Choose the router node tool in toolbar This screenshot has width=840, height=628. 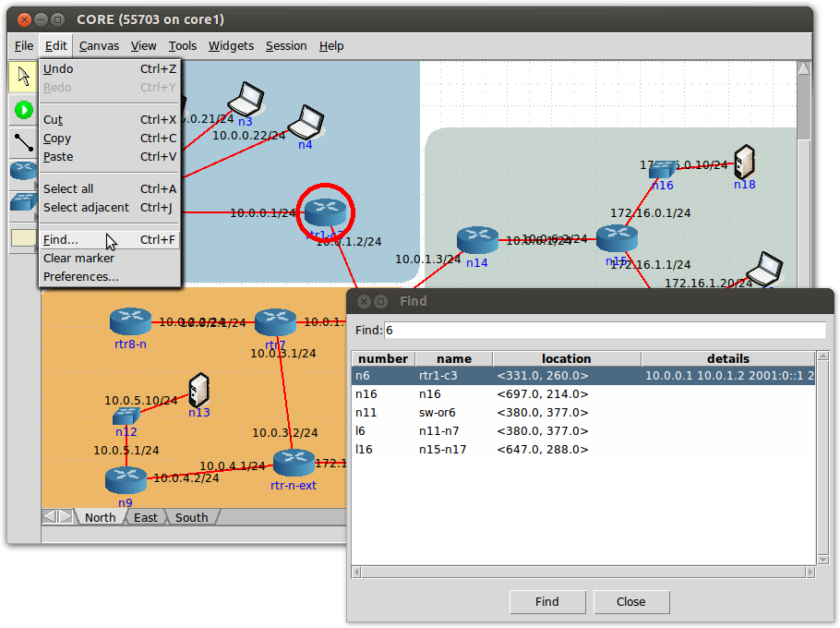(x=23, y=171)
